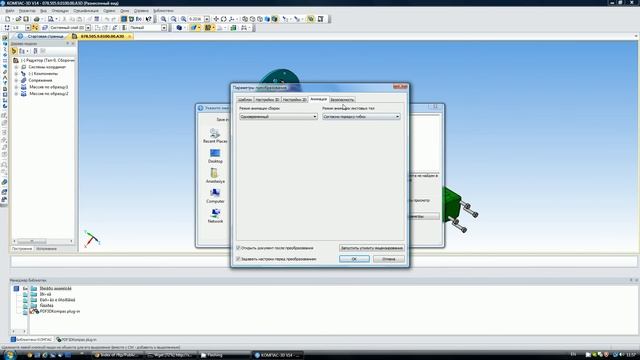Expand the 'Системы координат' tree node
640x360 pixels.
click(16, 67)
